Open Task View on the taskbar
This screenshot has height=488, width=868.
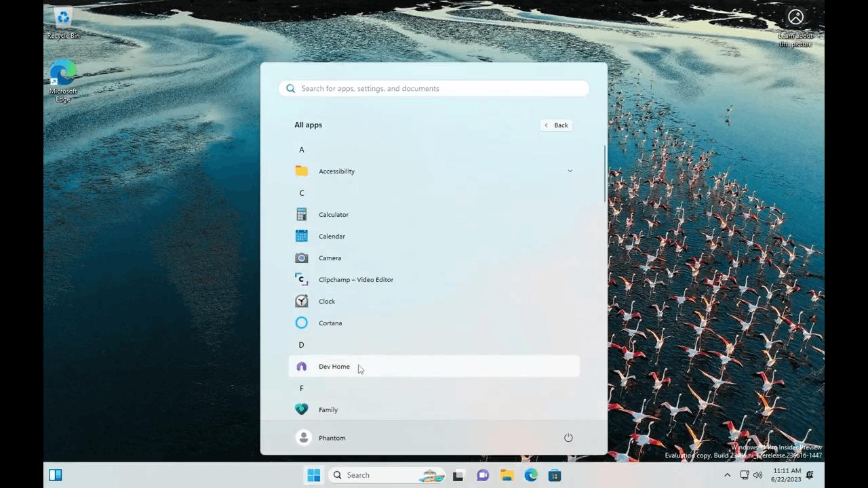pos(458,475)
